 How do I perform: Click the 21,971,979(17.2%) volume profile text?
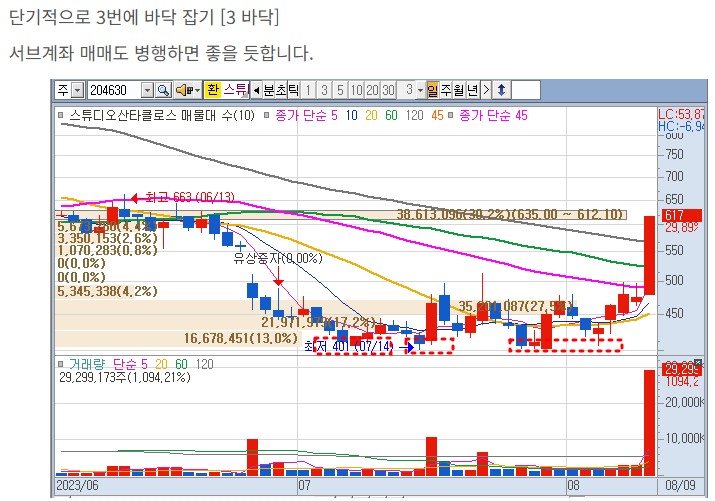click(318, 322)
